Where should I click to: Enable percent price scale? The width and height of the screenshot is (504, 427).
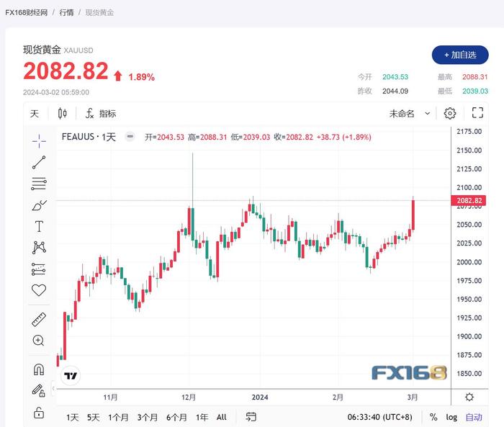(433, 417)
